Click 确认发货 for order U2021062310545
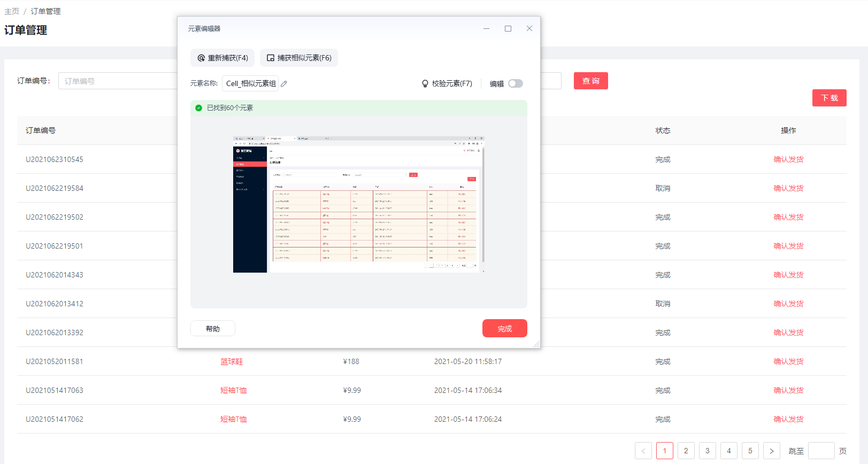The height and width of the screenshot is (464, 868). [788, 159]
